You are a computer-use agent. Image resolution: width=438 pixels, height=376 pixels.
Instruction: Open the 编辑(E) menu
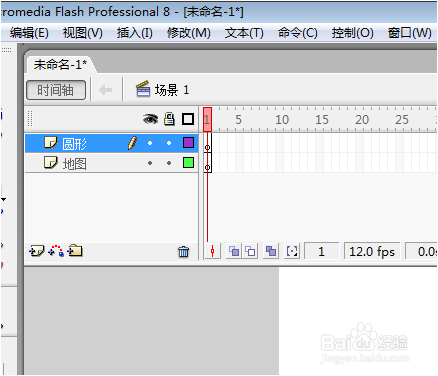29,33
